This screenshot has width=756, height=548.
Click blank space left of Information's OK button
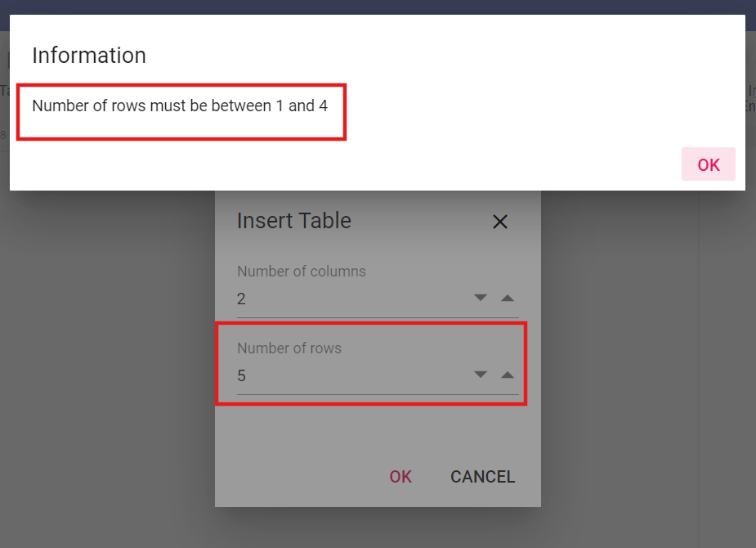[x=490, y=164]
